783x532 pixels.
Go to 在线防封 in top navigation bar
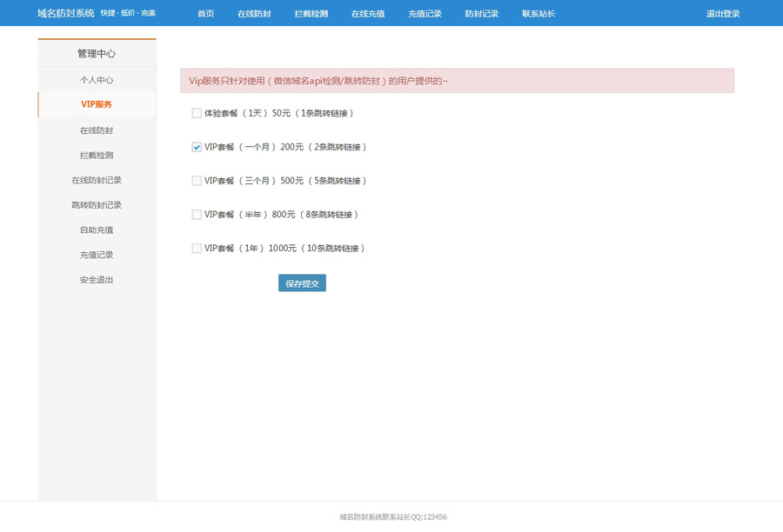(254, 14)
